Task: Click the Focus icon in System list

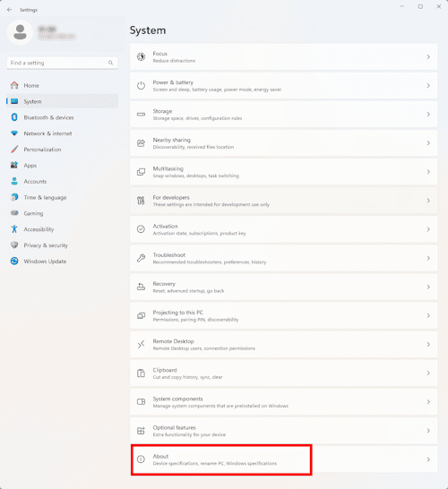Action: (141, 56)
